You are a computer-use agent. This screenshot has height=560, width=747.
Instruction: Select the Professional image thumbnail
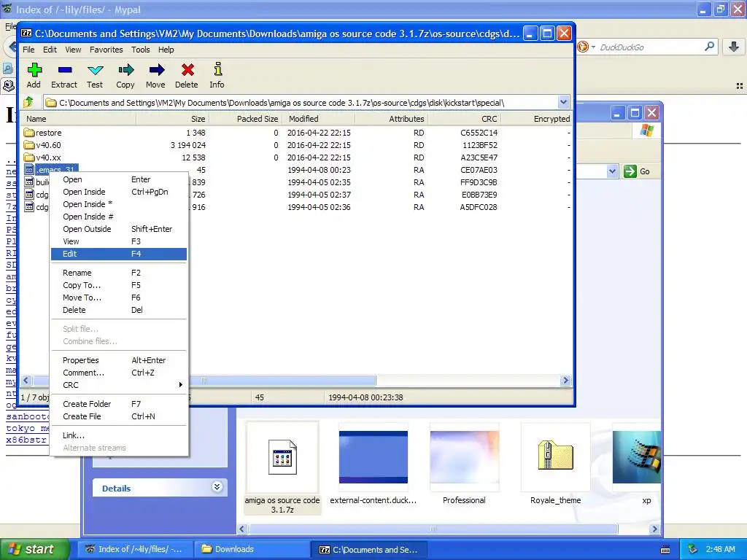pos(465,457)
